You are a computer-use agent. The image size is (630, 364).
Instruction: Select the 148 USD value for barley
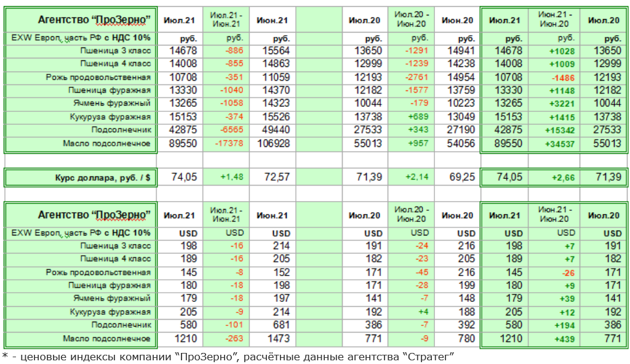pyautogui.click(x=466, y=298)
